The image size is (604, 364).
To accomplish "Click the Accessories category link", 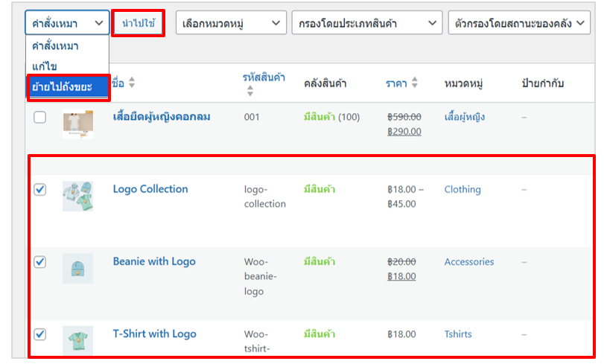I will click(x=468, y=261).
